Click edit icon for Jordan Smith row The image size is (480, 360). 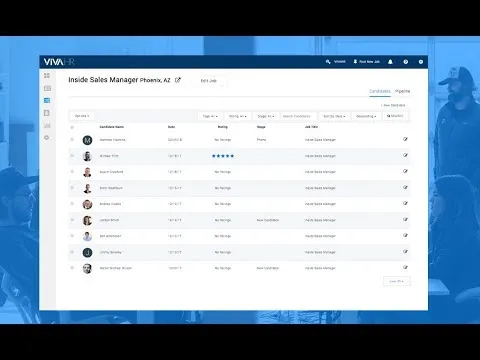(405, 219)
